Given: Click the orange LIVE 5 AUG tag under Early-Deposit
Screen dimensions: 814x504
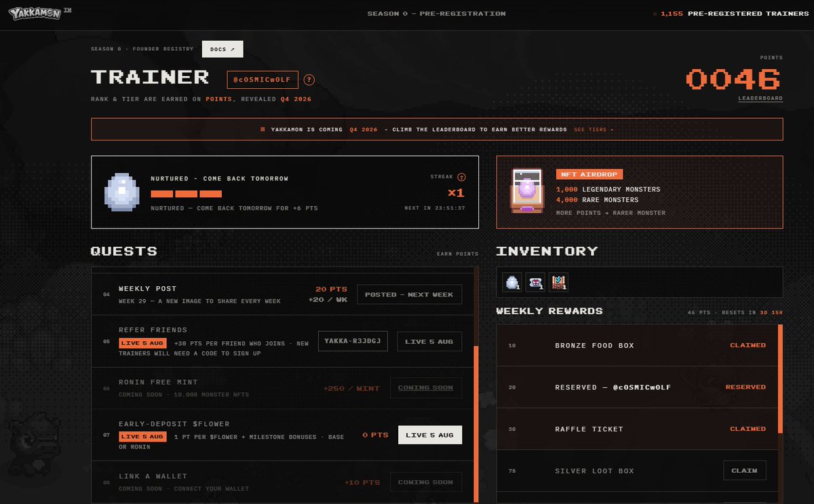Looking at the screenshot, I should click(142, 436).
